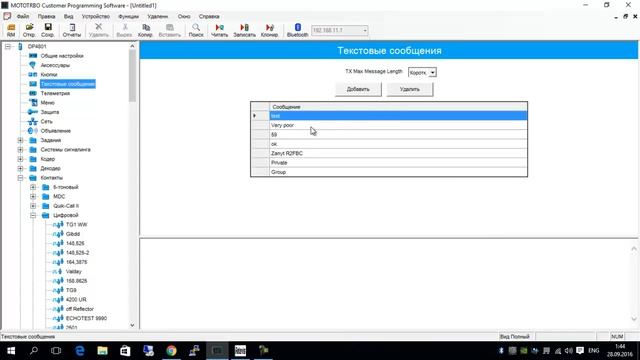The width and height of the screenshot is (640, 360).
Task: Collapse the DP4801 root node
Action: (8, 47)
